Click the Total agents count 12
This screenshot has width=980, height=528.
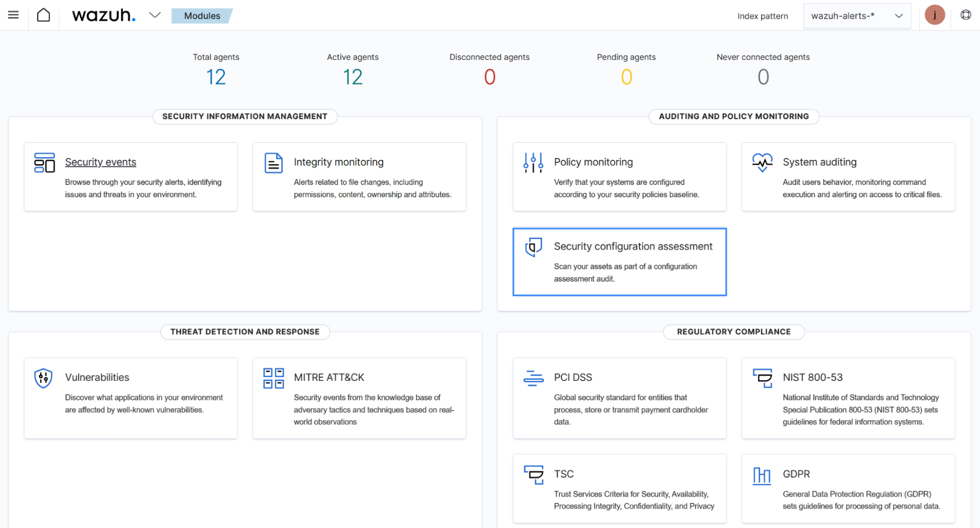216,77
